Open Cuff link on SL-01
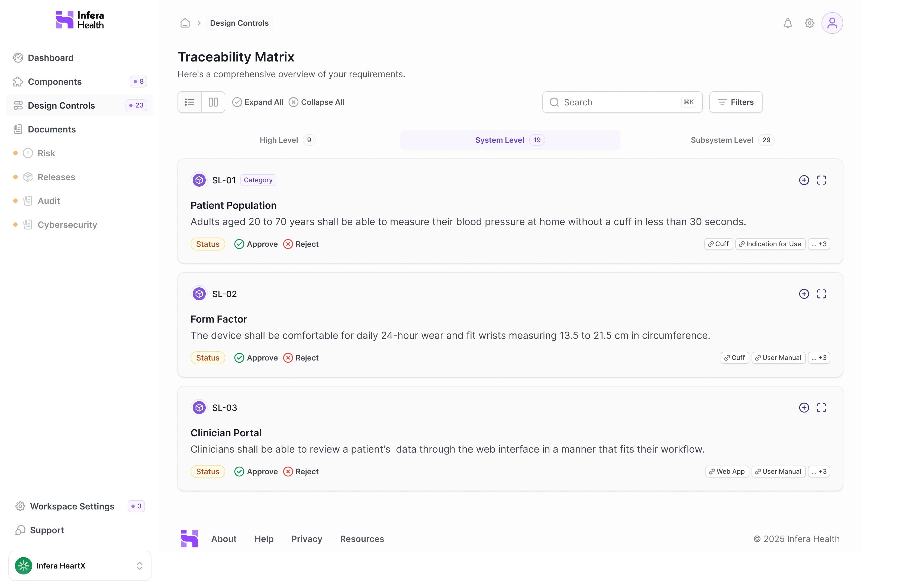 718,244
